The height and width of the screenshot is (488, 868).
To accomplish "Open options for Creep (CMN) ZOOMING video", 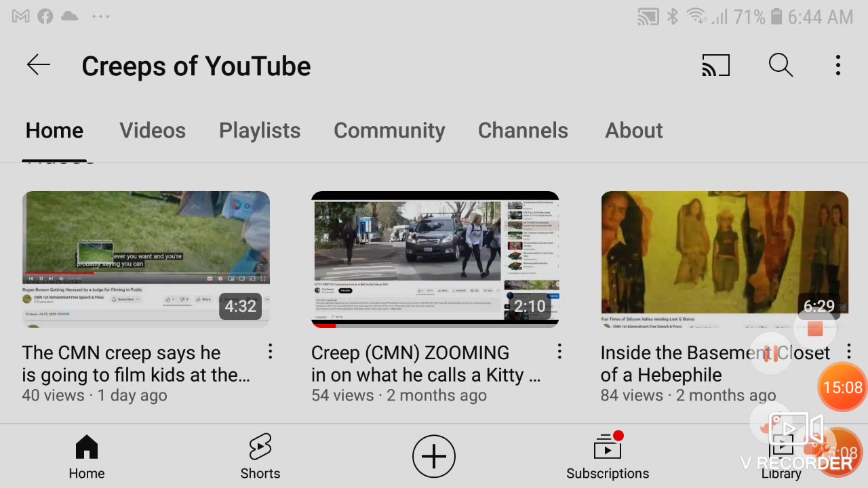I will (x=559, y=351).
